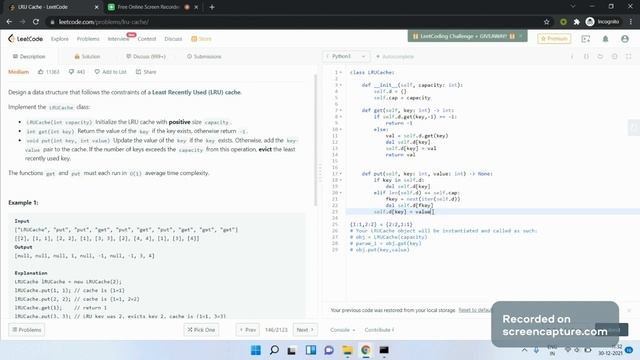Go to the Prev problem

tap(248, 330)
